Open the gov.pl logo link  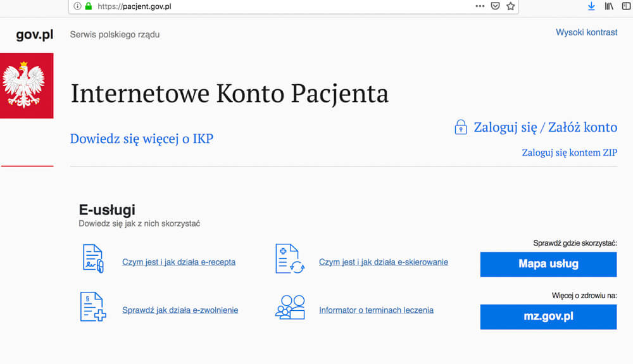35,35
